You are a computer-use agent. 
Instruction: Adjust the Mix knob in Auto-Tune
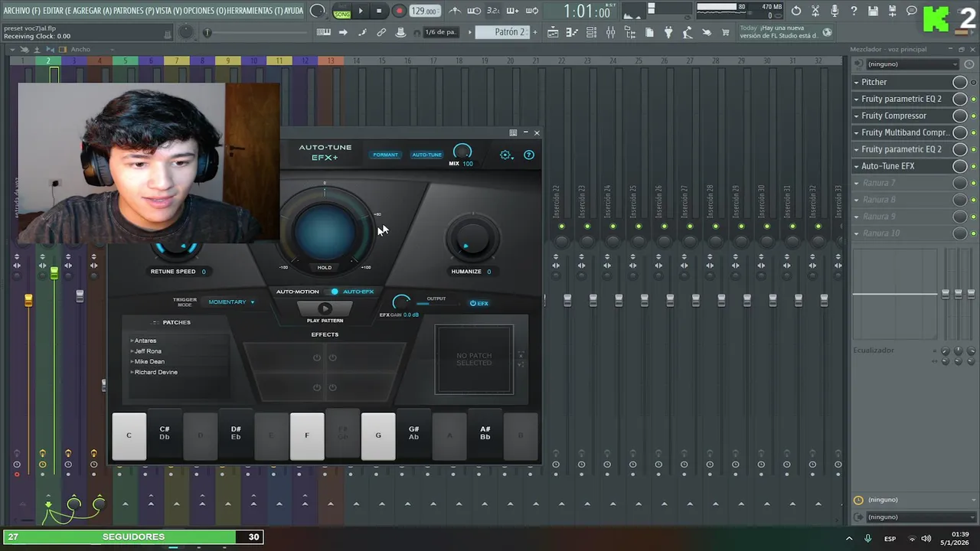[x=462, y=151]
